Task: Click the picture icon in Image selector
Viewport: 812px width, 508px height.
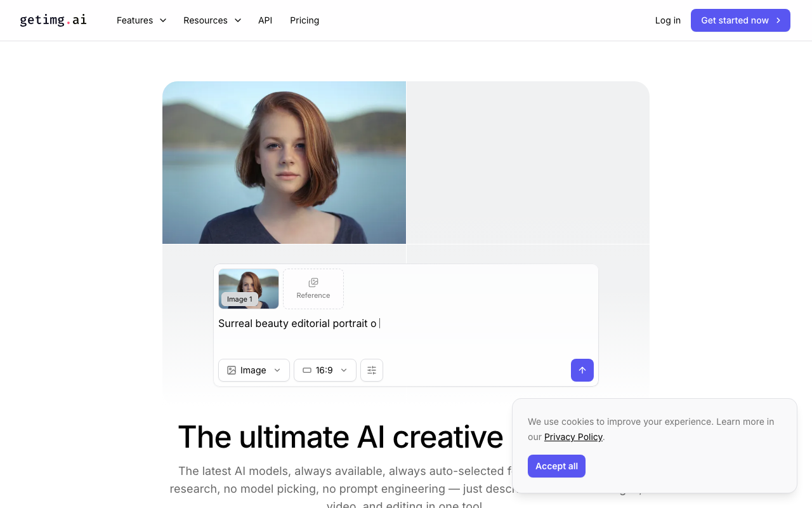Action: 232,370
